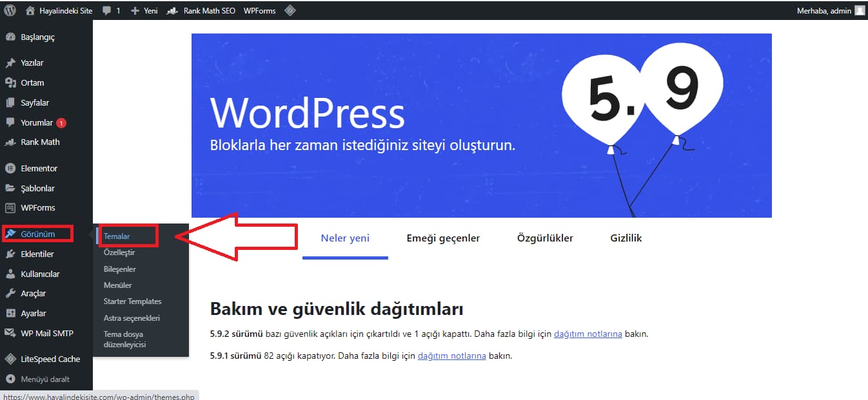Click the Rank Math SEO admin bar label
The image size is (868, 400).
(x=210, y=11)
